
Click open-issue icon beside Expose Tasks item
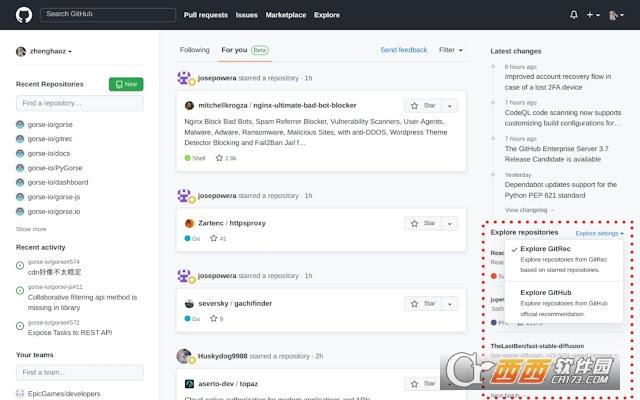pyautogui.click(x=20, y=326)
